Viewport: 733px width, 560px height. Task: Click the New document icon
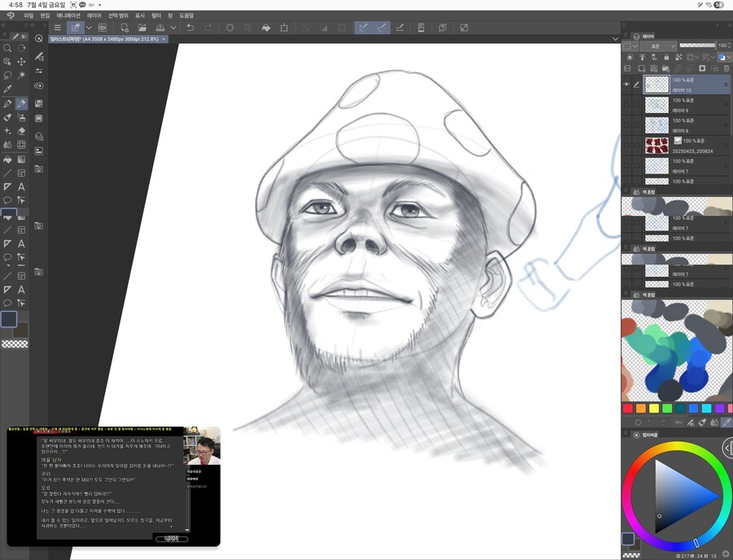pyautogui.click(x=125, y=28)
